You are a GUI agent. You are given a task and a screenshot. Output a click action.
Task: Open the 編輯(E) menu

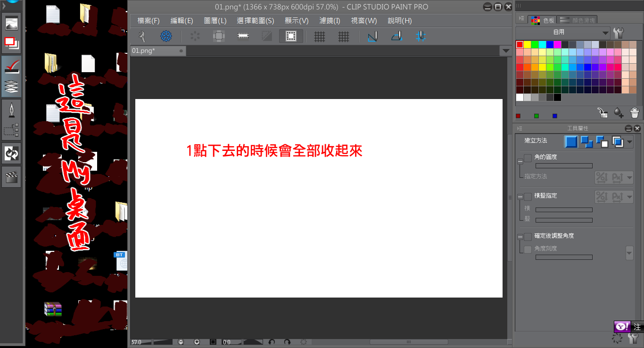tap(182, 21)
